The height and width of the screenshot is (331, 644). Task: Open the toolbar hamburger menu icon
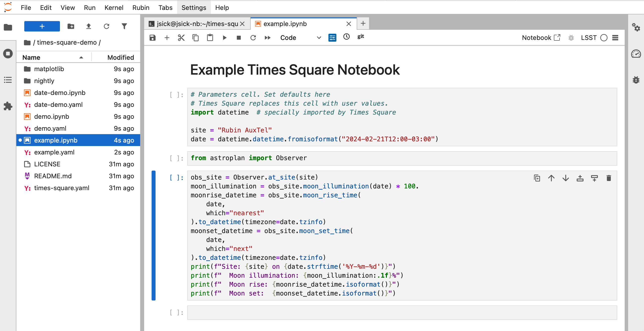point(615,38)
